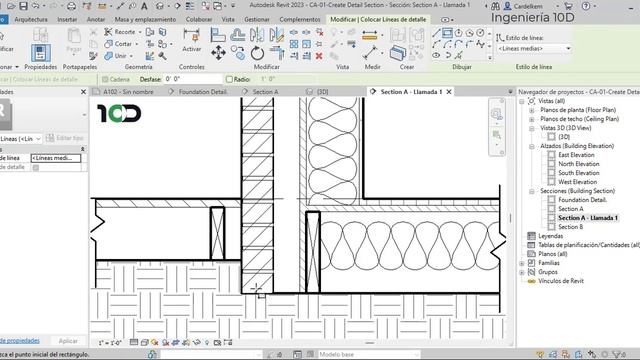Click the view scale 1" = 1'-0"
This screenshot has height=360, width=640.
110,343
